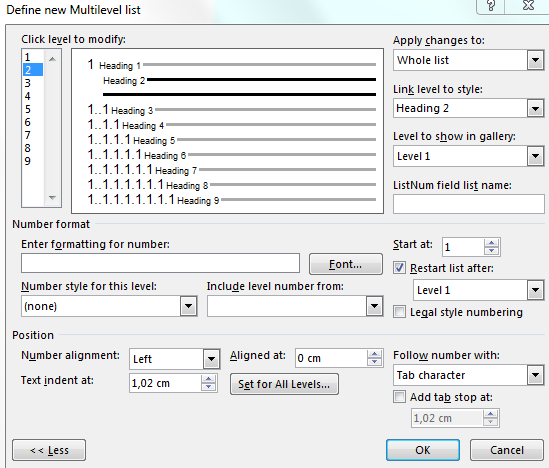Click Heading 8 line in the preview
549x468 pixels.
pos(231,185)
